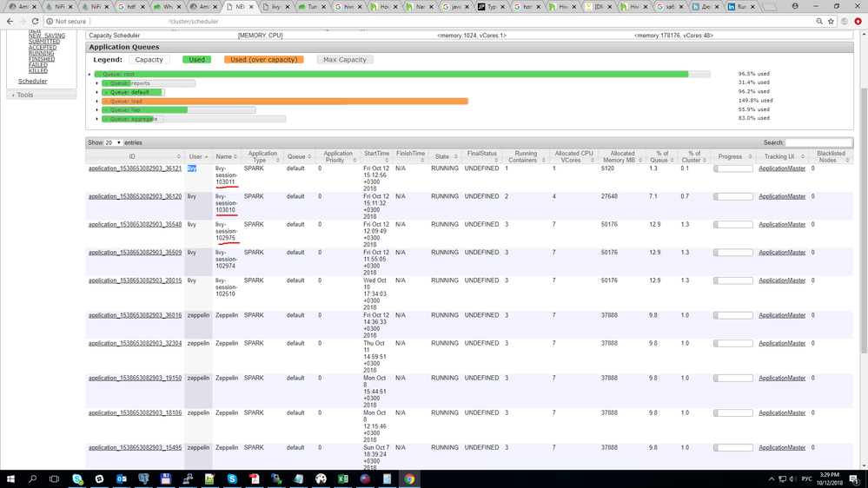Open the Scheduler sidebar link
The height and width of the screenshot is (488, 868).
(x=33, y=82)
